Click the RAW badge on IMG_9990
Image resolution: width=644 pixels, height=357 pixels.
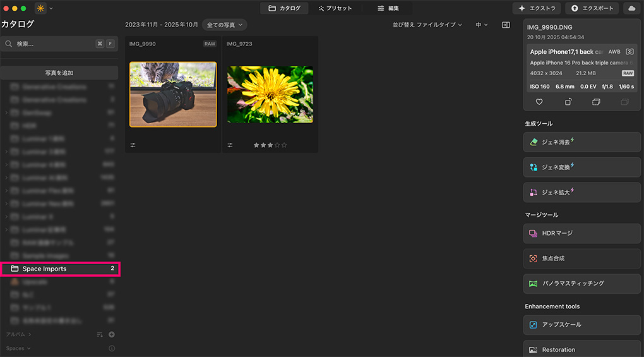[210, 44]
